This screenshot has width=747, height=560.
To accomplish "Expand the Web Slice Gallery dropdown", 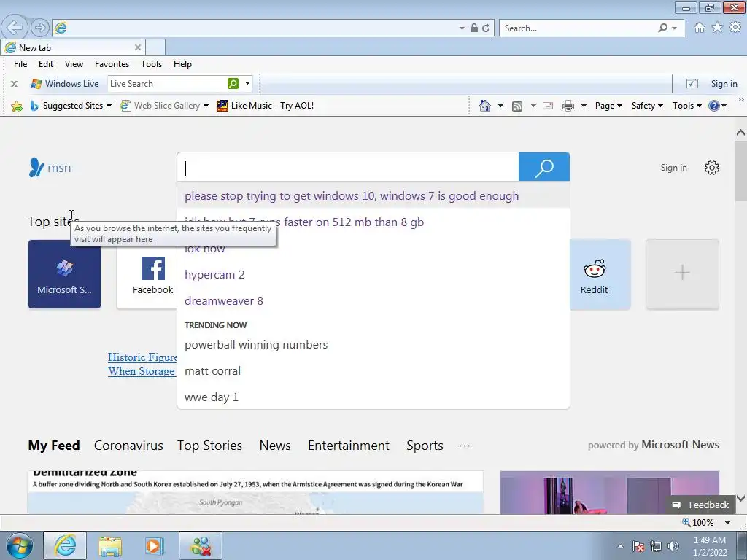I will point(206,106).
